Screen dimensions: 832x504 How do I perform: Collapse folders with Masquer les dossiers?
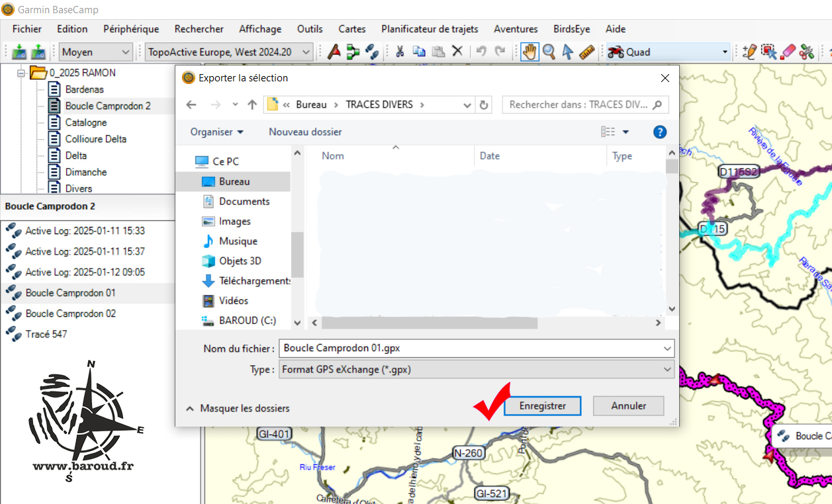[x=238, y=408]
